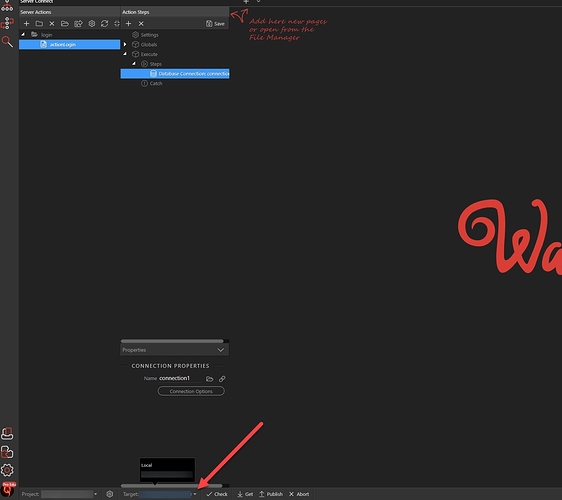562x500 pixels.
Task: Click project settings icon in status bar
Action: click(110, 494)
